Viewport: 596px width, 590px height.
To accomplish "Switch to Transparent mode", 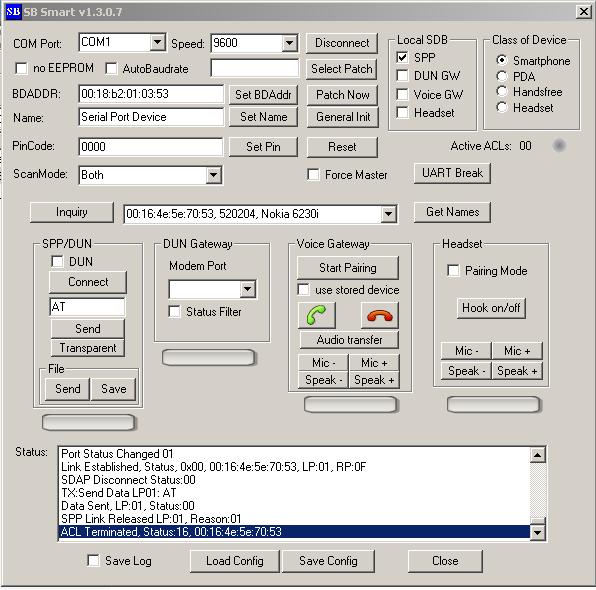I will point(87,348).
